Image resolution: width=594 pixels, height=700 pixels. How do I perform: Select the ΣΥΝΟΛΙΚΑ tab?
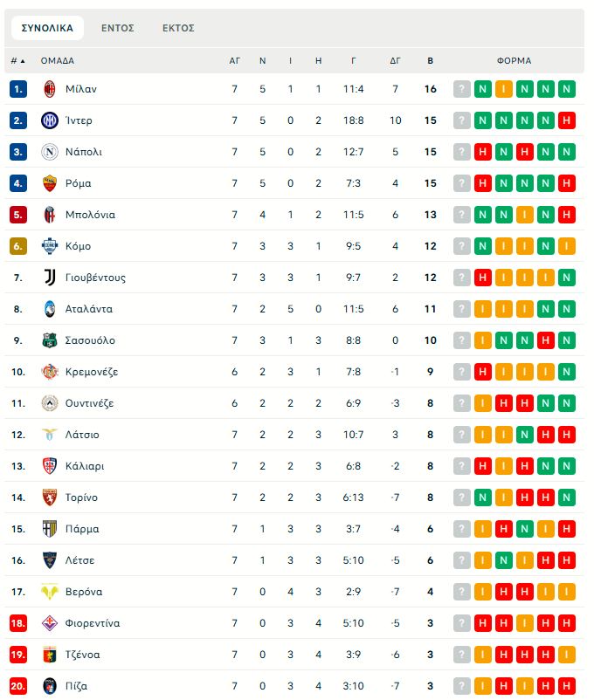(x=47, y=28)
